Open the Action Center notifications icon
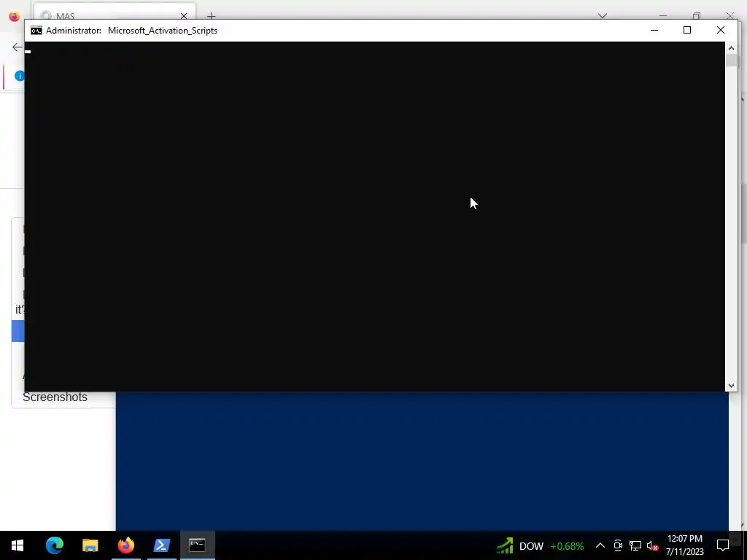 723,545
